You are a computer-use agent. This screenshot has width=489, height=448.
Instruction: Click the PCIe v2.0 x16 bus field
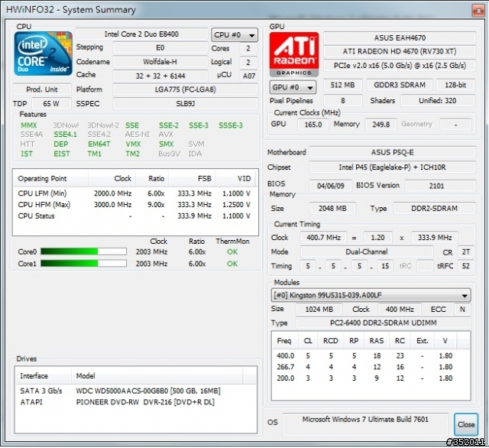click(400, 65)
